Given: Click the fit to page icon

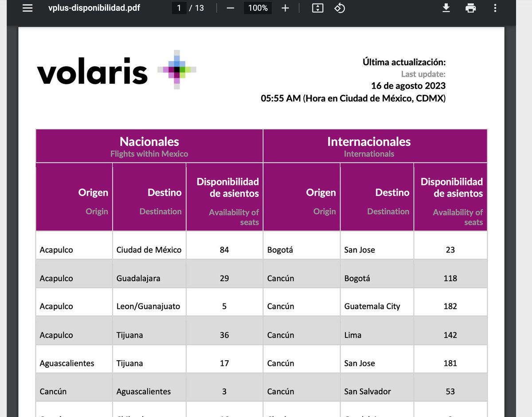Looking at the screenshot, I should 317,8.
